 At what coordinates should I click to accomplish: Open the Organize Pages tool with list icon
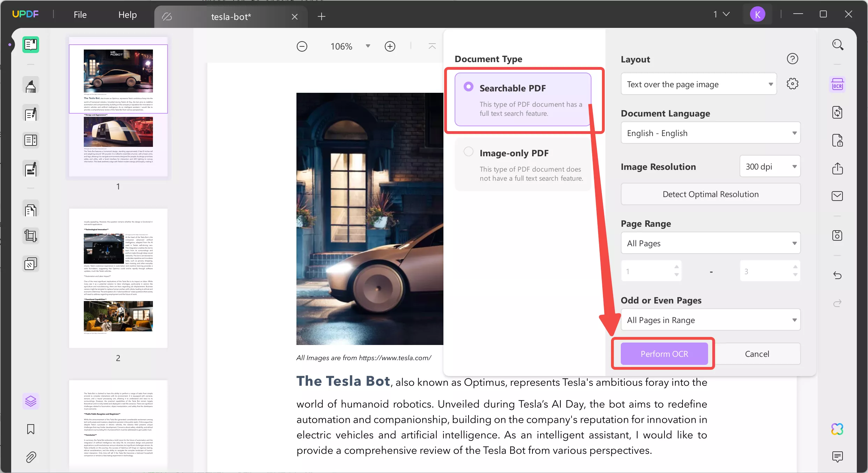click(x=31, y=140)
